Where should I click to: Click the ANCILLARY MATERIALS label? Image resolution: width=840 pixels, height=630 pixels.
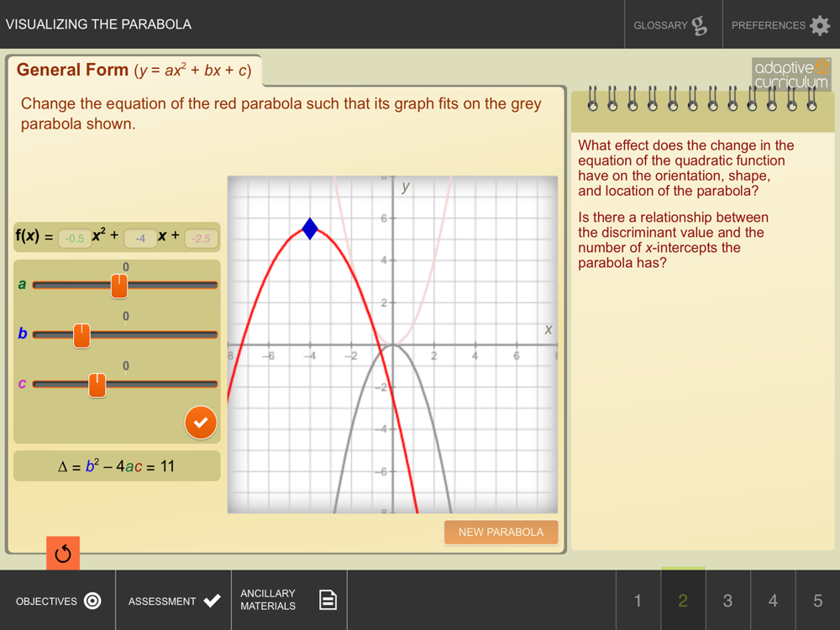tap(268, 600)
